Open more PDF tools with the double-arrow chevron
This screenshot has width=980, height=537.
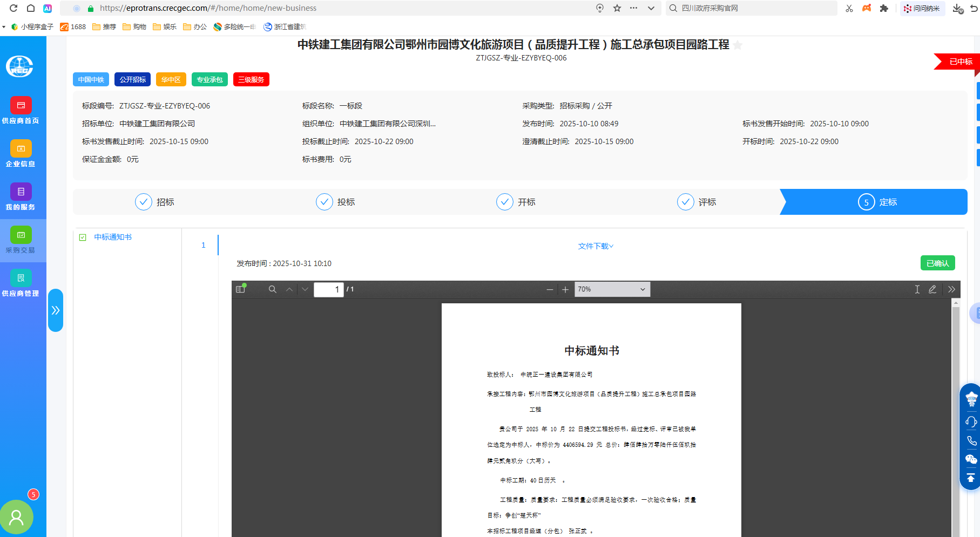point(951,289)
